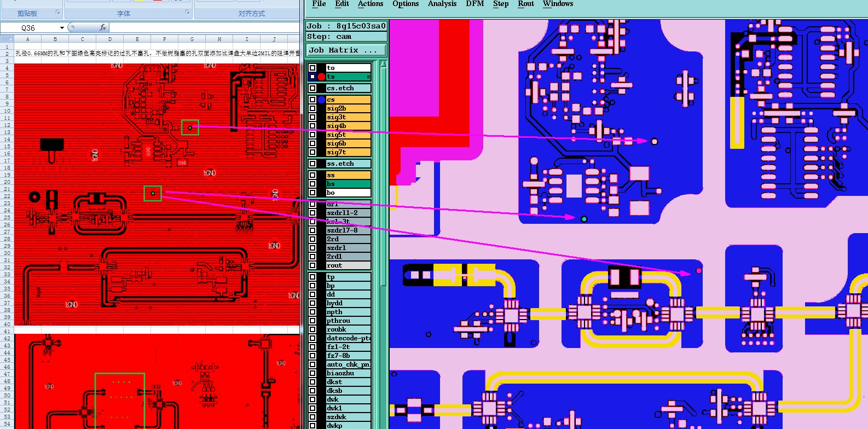868x429 pixels.
Task: Select the fz1-2t layer row
Action: [x=349, y=347]
